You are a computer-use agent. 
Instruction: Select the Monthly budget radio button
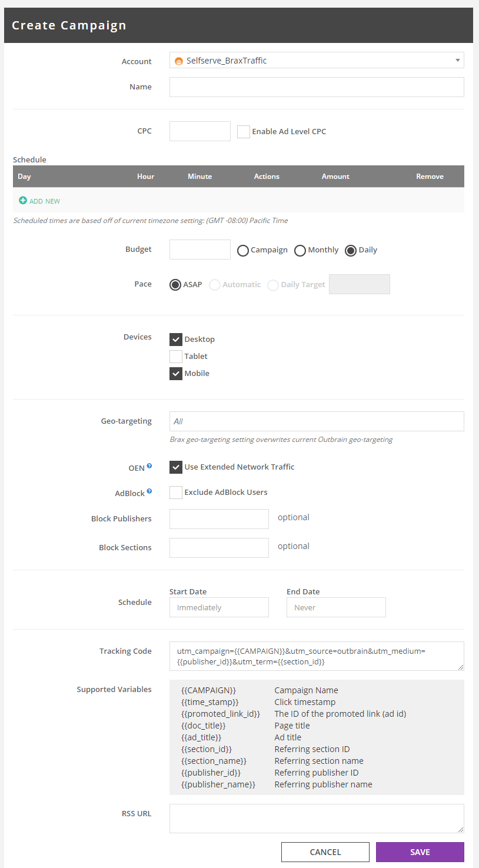point(300,251)
